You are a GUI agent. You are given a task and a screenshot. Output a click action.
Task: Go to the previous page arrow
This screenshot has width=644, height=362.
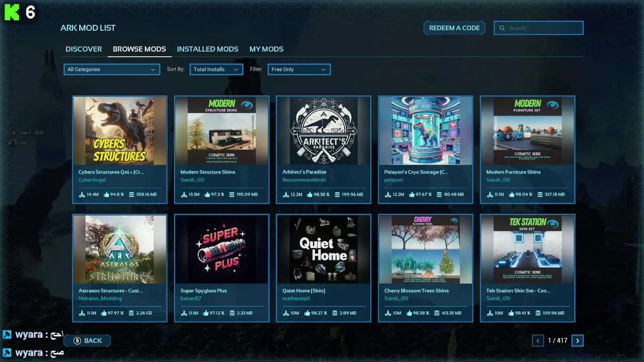pos(538,341)
